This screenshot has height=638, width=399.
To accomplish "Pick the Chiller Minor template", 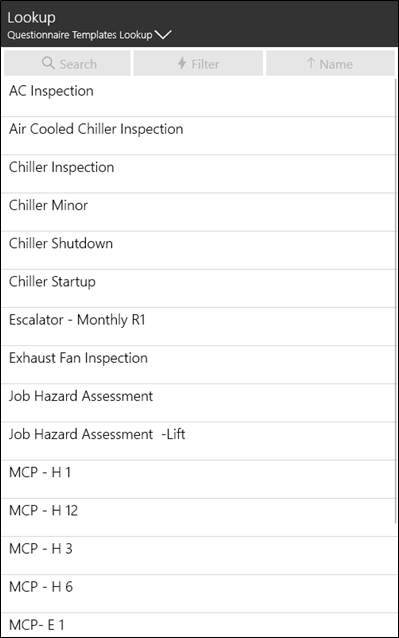I will click(198, 212).
